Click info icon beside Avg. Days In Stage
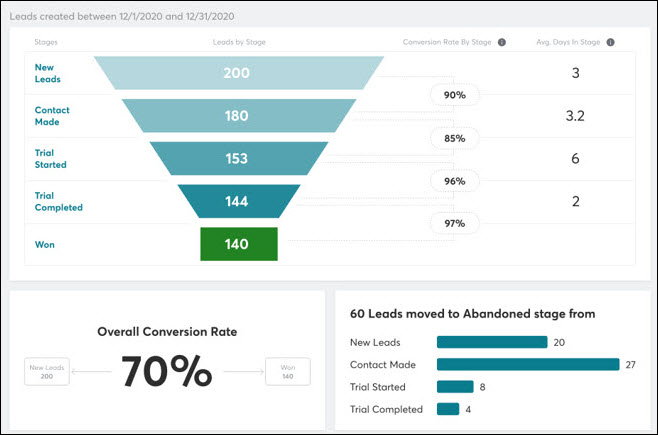 tap(610, 43)
